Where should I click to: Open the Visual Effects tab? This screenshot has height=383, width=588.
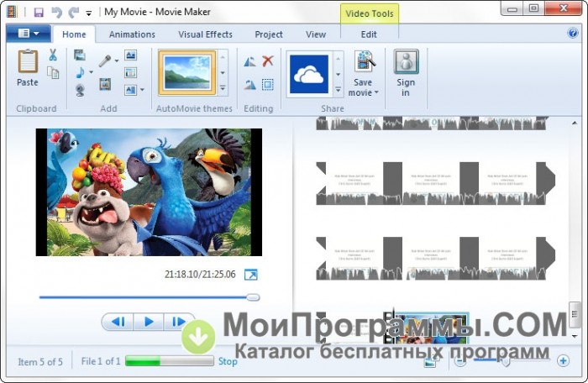click(x=206, y=34)
